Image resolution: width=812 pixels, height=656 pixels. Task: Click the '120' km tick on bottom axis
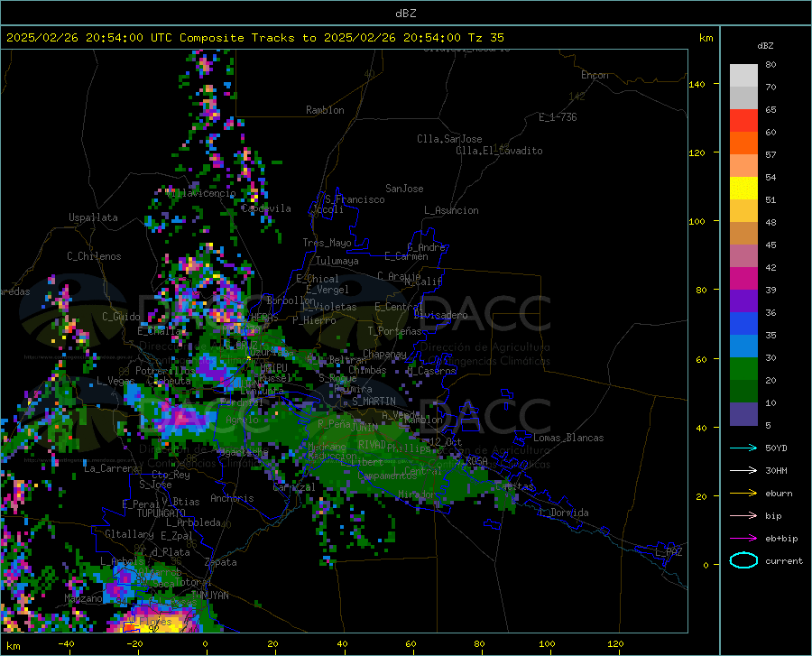pyautogui.click(x=615, y=643)
